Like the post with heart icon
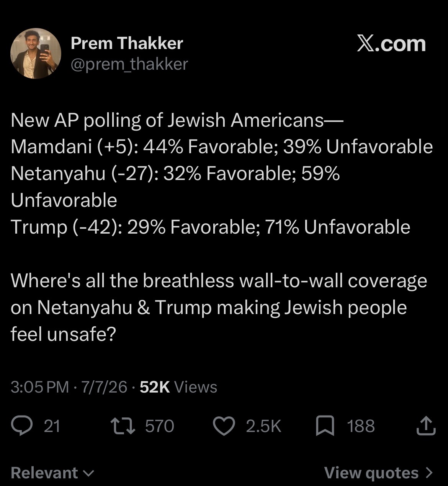Viewport: 448px width, 486px height. click(x=224, y=426)
